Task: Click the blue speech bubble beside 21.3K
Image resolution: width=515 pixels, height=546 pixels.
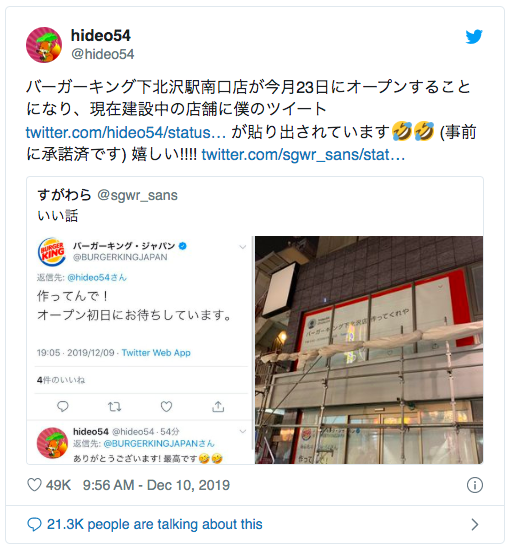Action: point(34,524)
